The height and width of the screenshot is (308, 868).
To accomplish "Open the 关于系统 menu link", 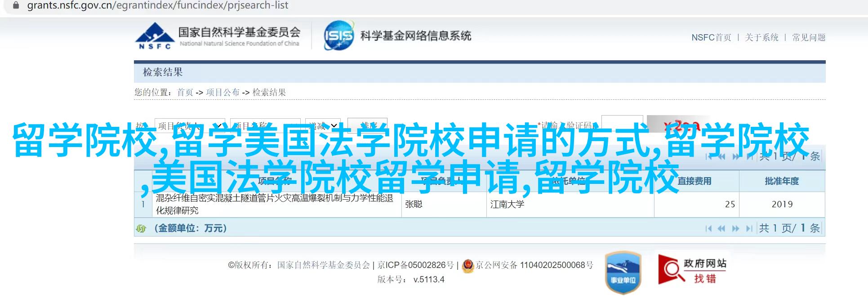I will (761, 38).
